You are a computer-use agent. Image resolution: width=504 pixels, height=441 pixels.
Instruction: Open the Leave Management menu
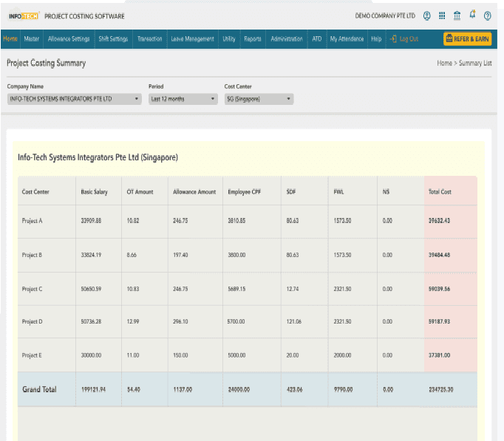[x=192, y=39]
